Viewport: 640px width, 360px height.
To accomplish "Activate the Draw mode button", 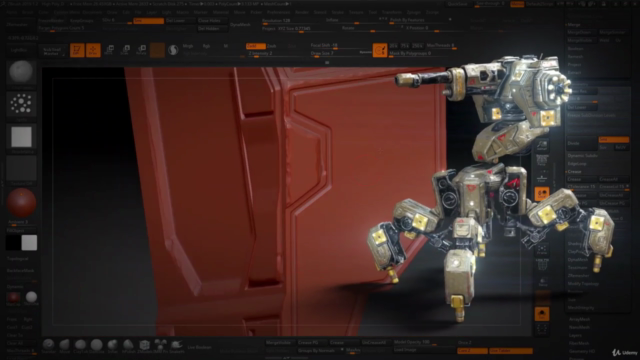I will 93,50.
